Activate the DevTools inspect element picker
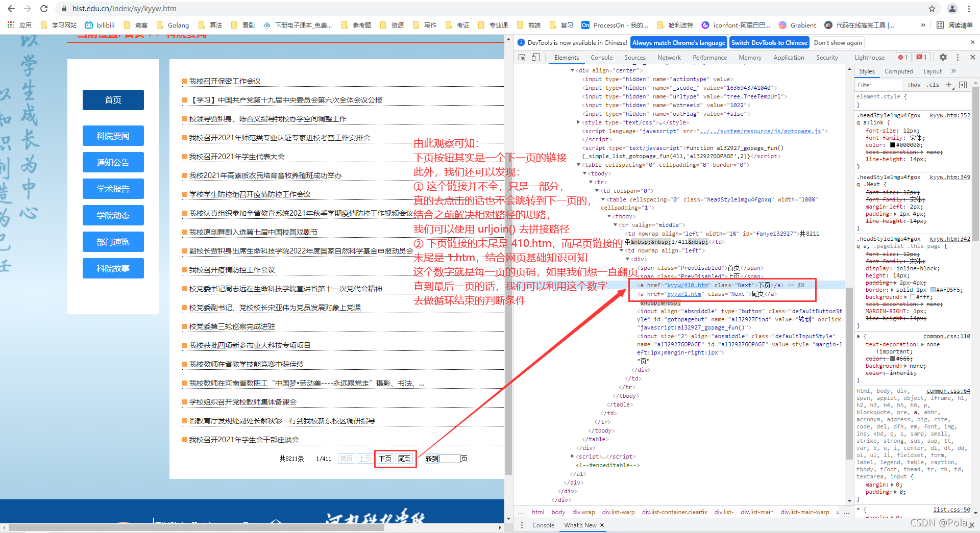980x533 pixels. 522,57
